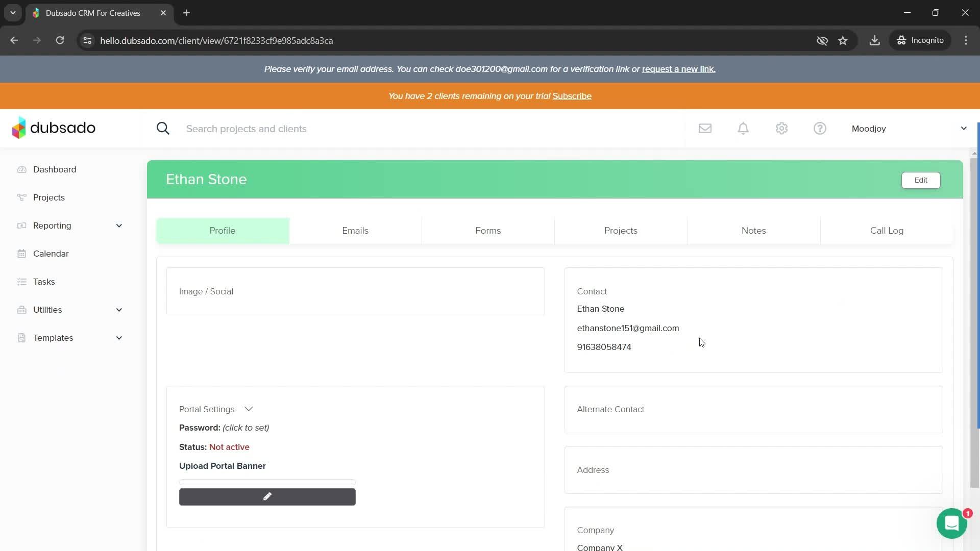Click the Dashboard sidebar icon
This screenshot has width=980, height=551.
click(21, 169)
